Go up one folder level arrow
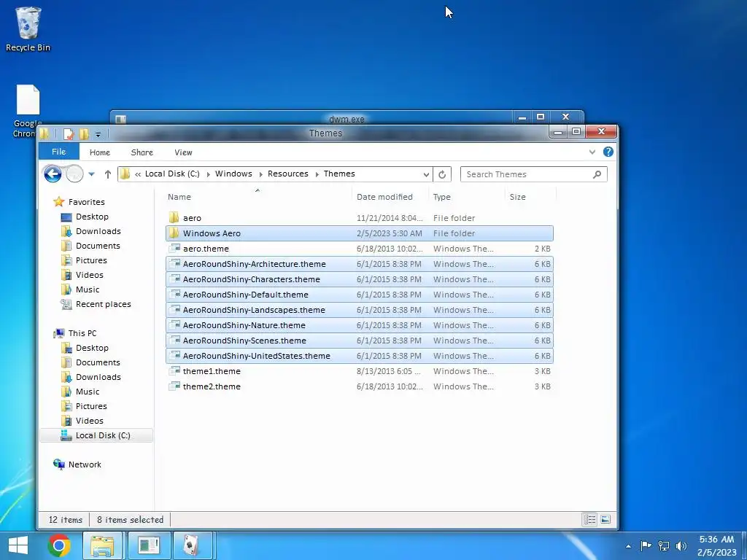 108,174
